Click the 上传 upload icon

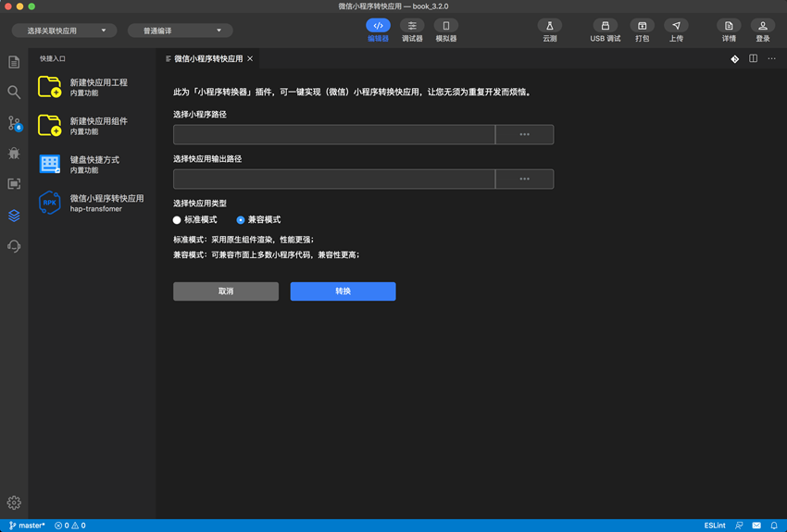676,26
